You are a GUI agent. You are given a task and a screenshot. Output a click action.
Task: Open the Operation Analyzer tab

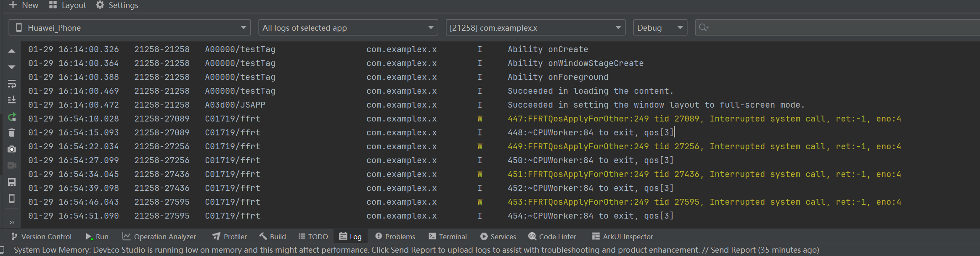[x=159, y=237]
